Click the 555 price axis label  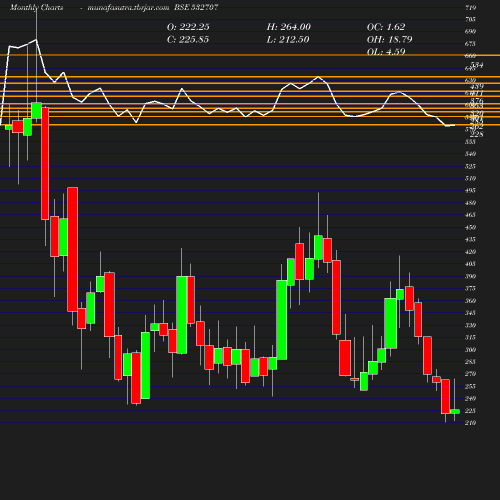[x=470, y=142]
